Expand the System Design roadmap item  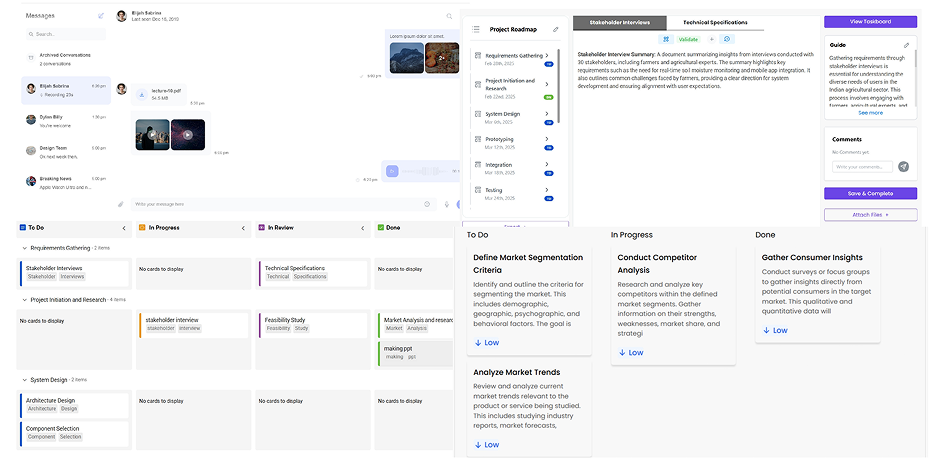(x=547, y=114)
